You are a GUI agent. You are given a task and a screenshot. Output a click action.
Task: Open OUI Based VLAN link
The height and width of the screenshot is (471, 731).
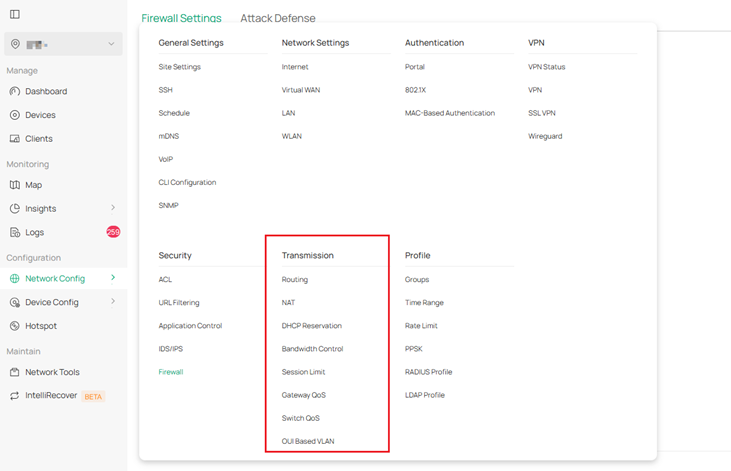point(308,441)
